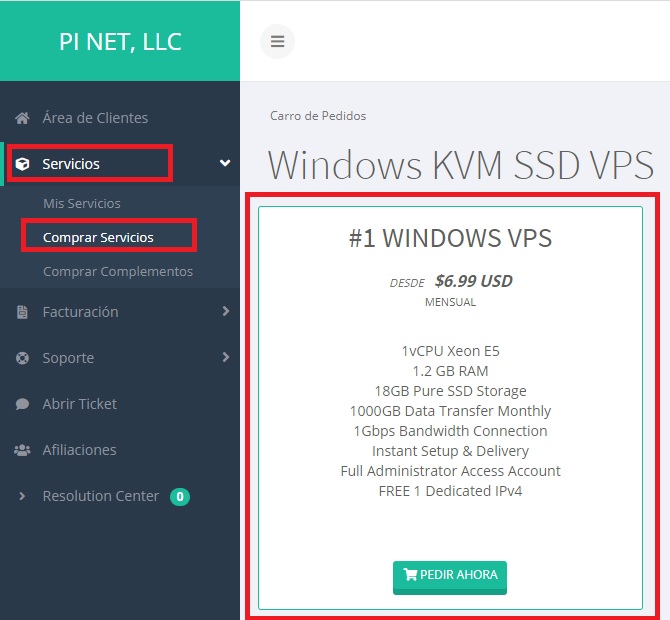Select Comprar Servicios in the sidebar
Viewport: 670px width, 620px height.
point(98,237)
